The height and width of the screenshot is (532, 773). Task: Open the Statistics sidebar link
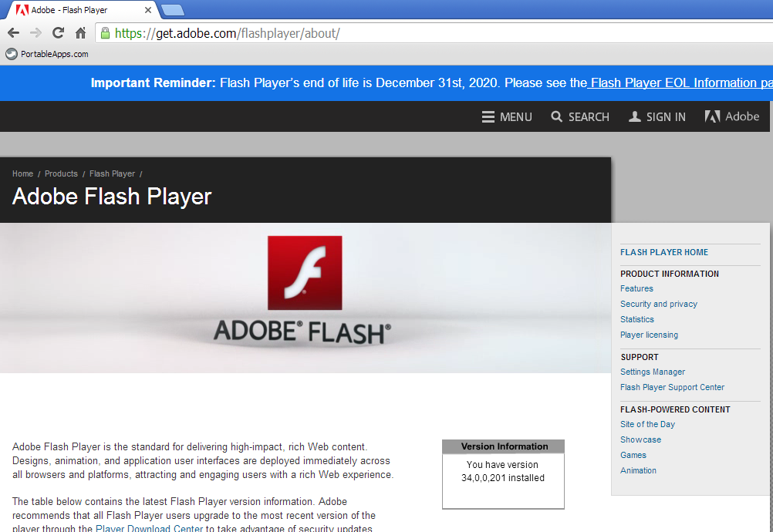(637, 319)
